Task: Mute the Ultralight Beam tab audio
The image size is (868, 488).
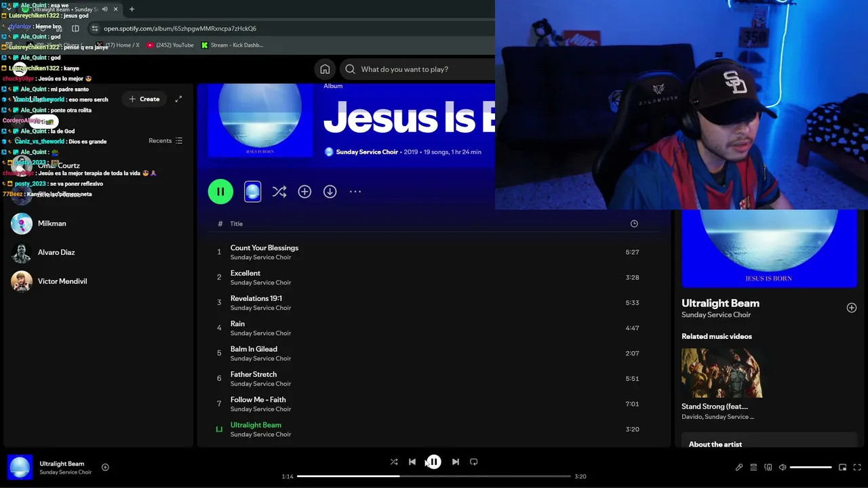Action: (x=104, y=9)
